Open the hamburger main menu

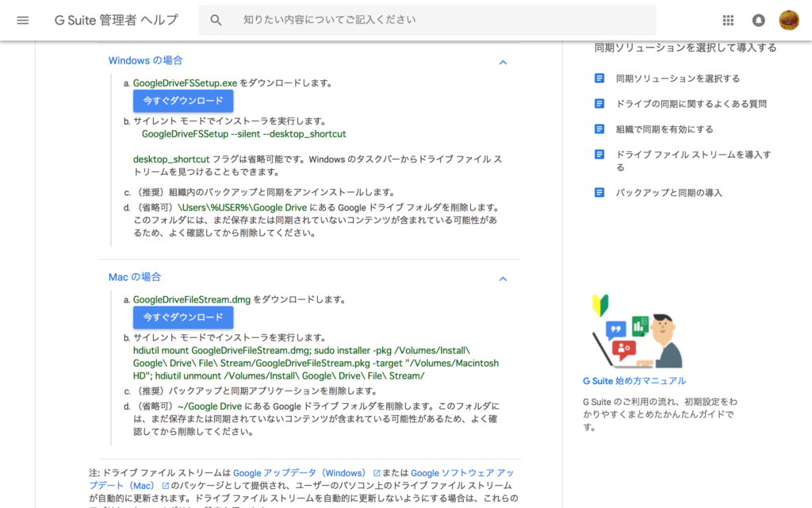[x=23, y=20]
